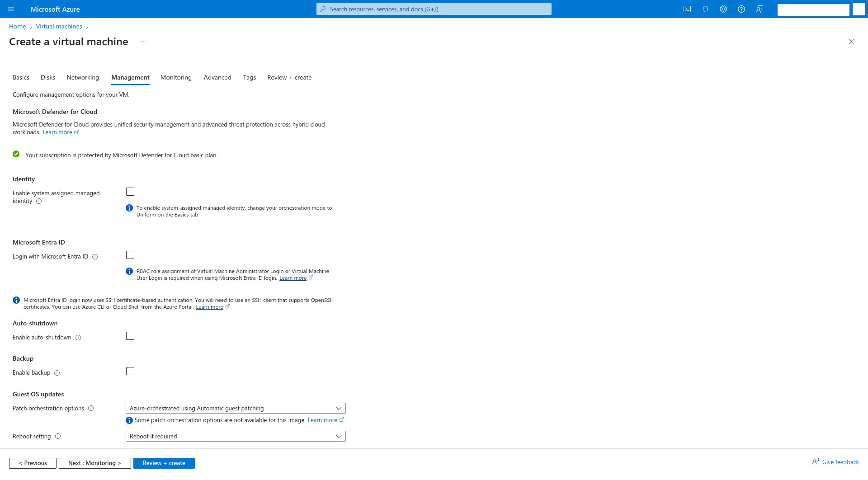
Task: Show info tooltip for Enable auto-shutdown
Action: [x=78, y=338]
